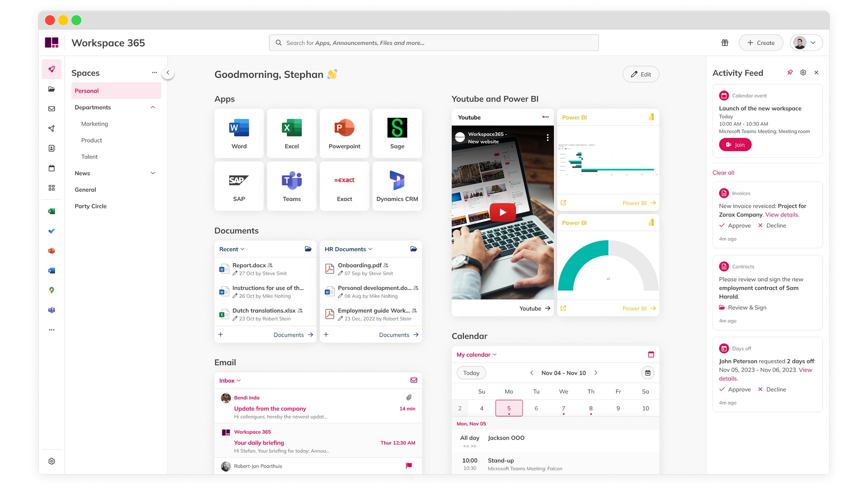Image resolution: width=868 pixels, height=488 pixels.
Task: Click the gift icon in top bar
Action: click(725, 42)
